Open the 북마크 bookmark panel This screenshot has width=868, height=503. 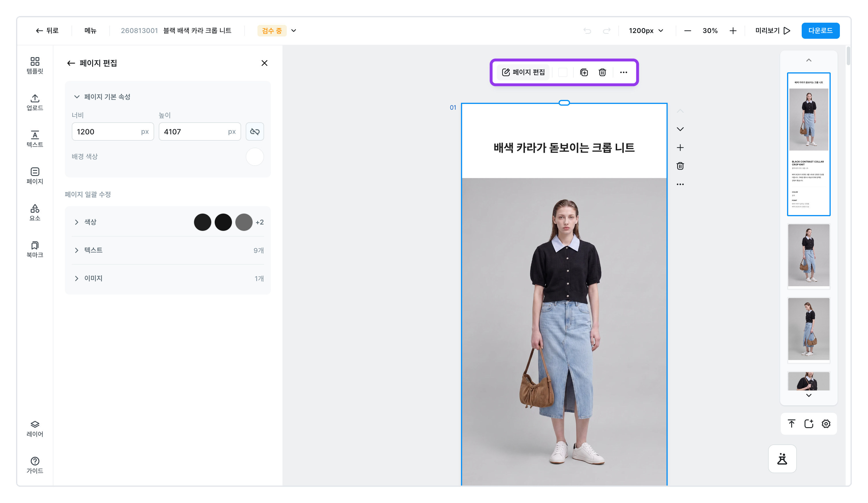(35, 249)
